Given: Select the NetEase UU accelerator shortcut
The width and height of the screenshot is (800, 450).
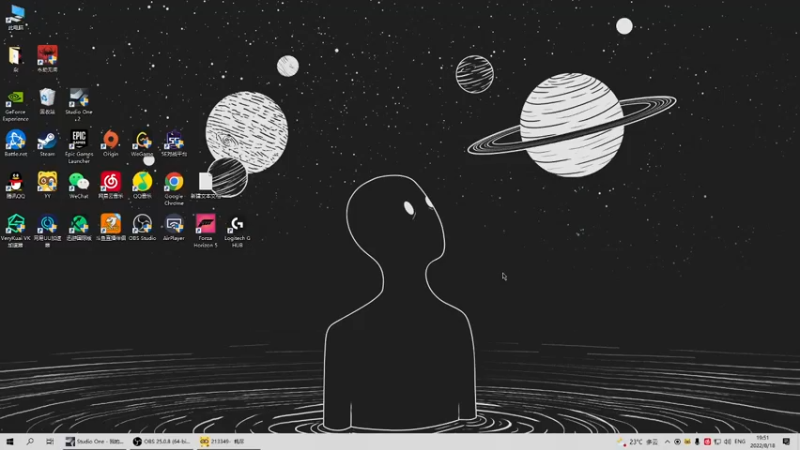Looking at the screenshot, I should tap(47, 231).
